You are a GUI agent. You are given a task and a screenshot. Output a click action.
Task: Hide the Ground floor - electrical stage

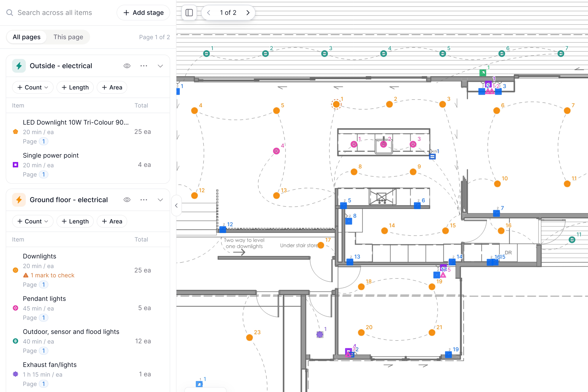pos(127,200)
